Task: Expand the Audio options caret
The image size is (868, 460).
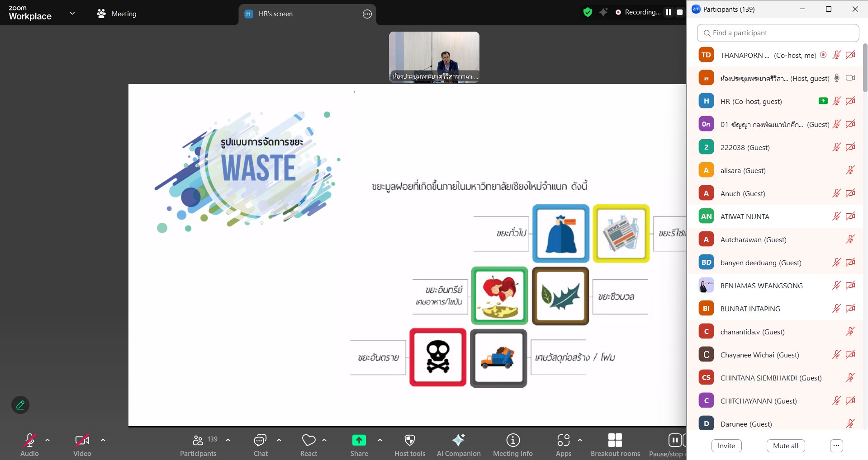Action: click(47, 440)
